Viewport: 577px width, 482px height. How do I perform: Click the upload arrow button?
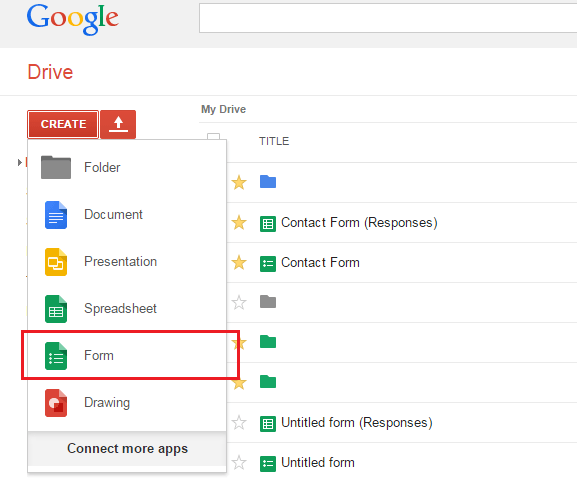118,124
